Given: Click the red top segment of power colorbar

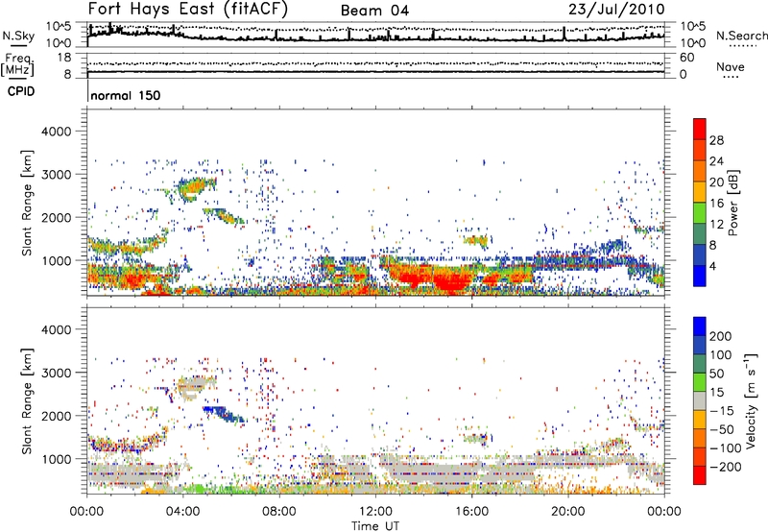Looking at the screenshot, I should click(x=700, y=129).
